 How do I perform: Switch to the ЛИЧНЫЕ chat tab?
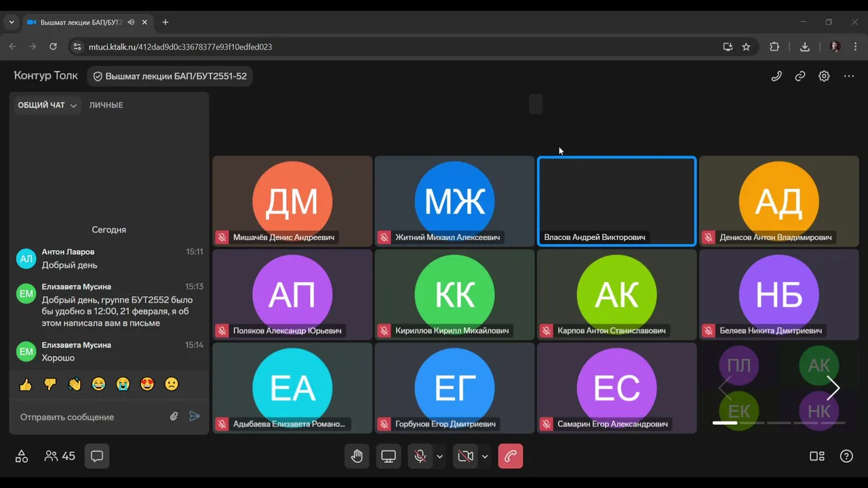(x=106, y=105)
